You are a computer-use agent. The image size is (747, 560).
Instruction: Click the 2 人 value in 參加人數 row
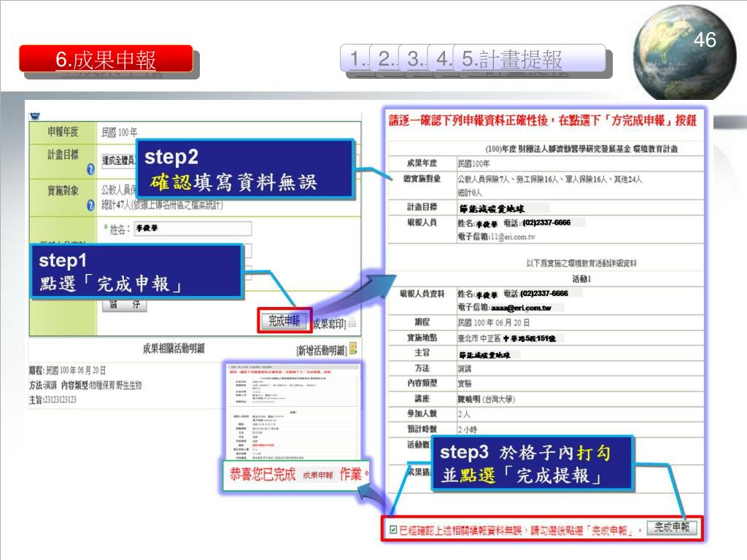tap(464, 414)
